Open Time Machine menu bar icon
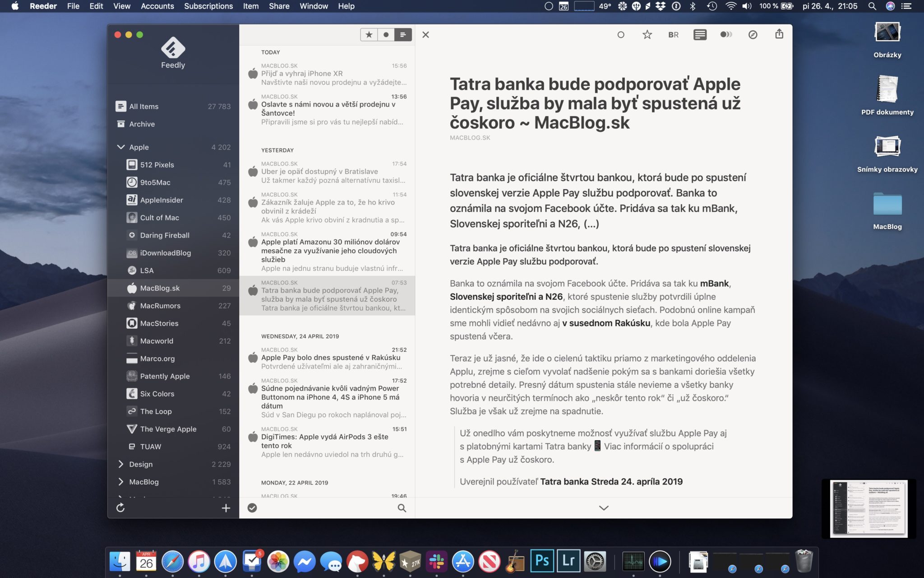924x578 pixels. click(712, 6)
